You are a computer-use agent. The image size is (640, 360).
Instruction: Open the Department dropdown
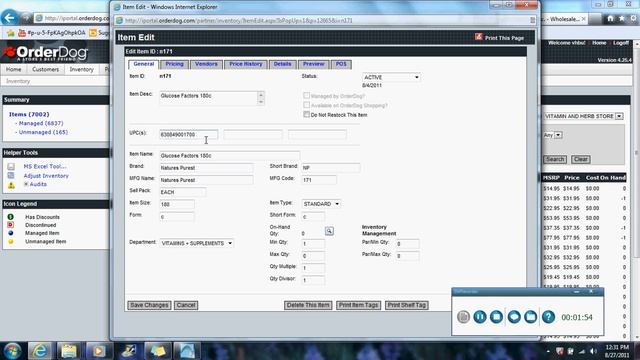point(196,243)
